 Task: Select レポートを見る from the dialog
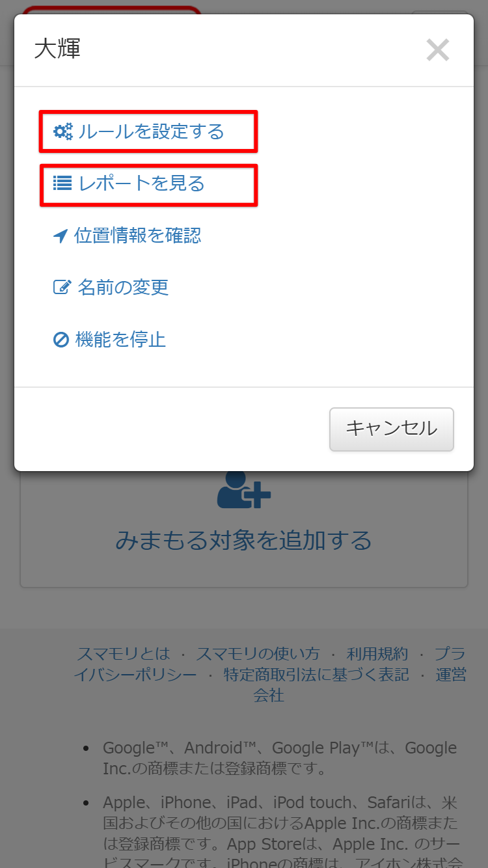(x=129, y=183)
